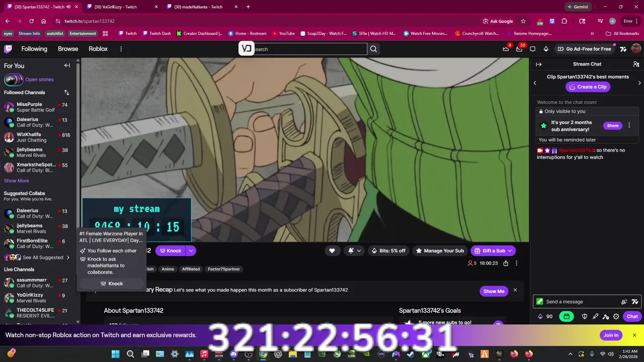Click the purple Chat send button
The width and height of the screenshot is (644, 362).
point(632,316)
